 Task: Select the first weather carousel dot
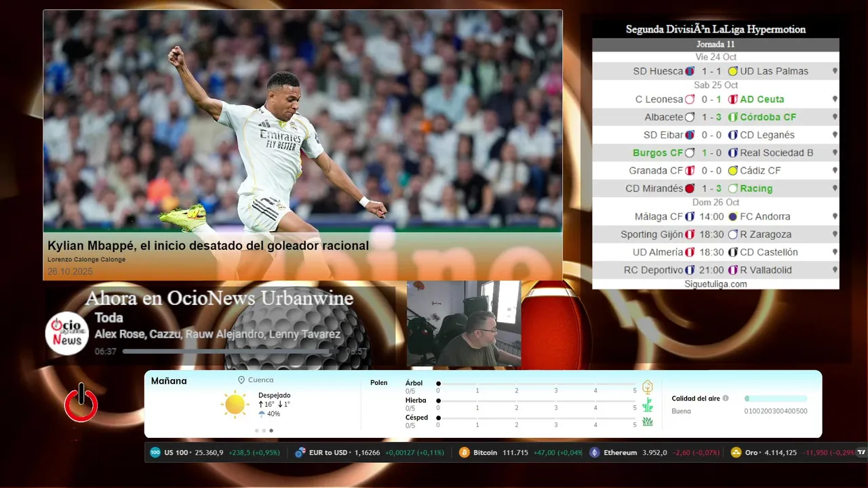(x=256, y=430)
